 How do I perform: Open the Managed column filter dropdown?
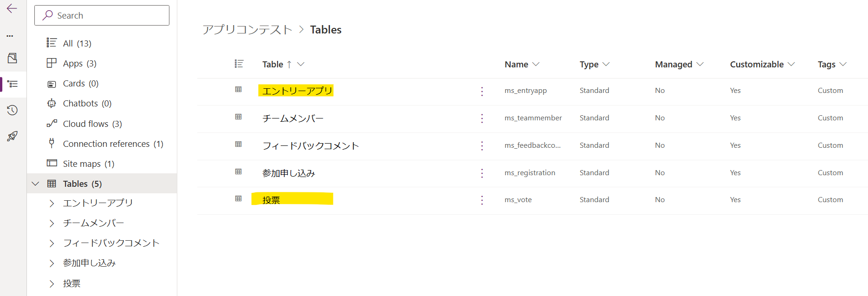(700, 64)
